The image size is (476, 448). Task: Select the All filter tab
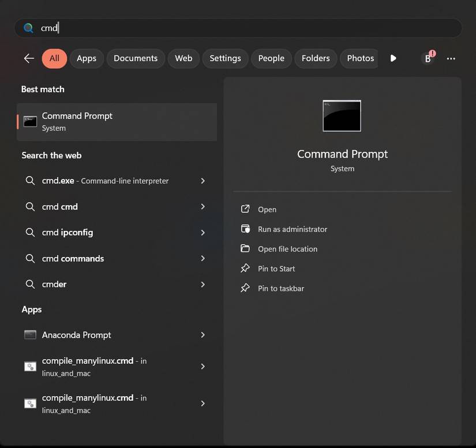pos(54,58)
